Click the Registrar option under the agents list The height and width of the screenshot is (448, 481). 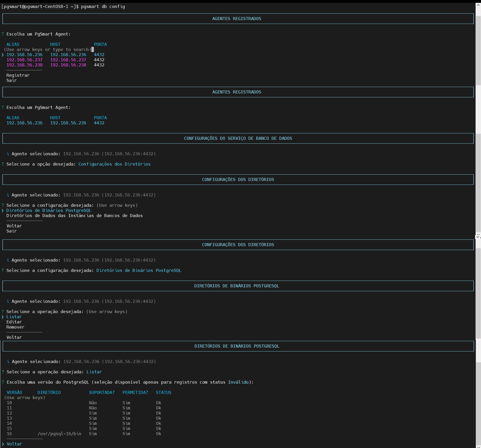18,75
